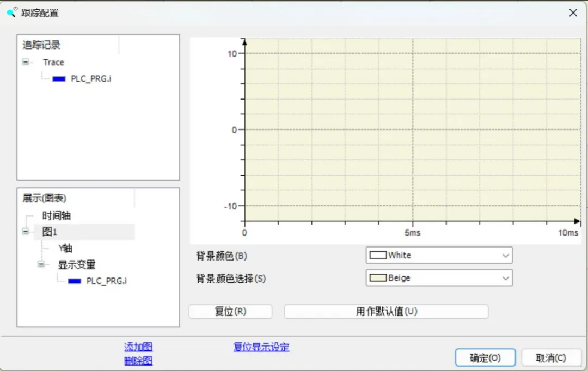Click the blue variable icon beside PLC_PRG.i under Trace
This screenshot has width=588, height=371.
point(58,78)
